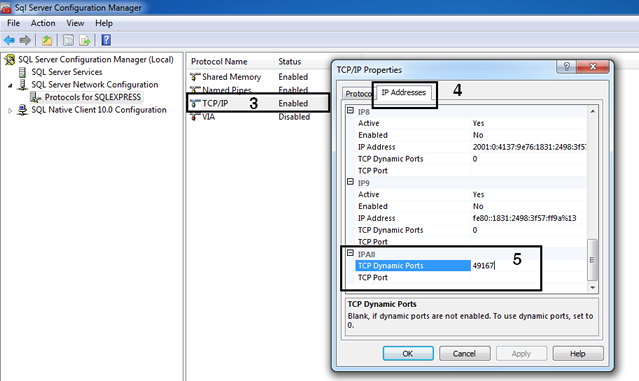Select the SQL Server Services node
Screen dimensions: 639x381
click(x=67, y=72)
